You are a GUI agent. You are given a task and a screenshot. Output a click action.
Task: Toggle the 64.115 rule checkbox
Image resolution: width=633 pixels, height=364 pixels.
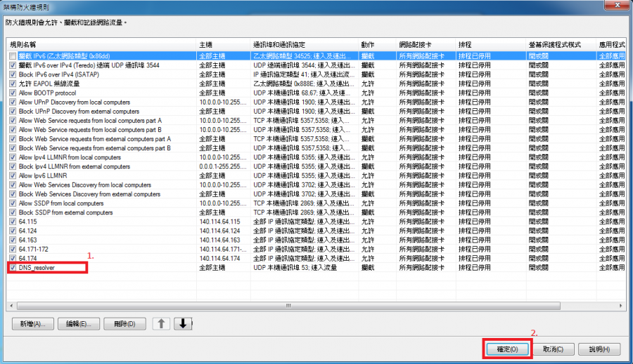13,221
